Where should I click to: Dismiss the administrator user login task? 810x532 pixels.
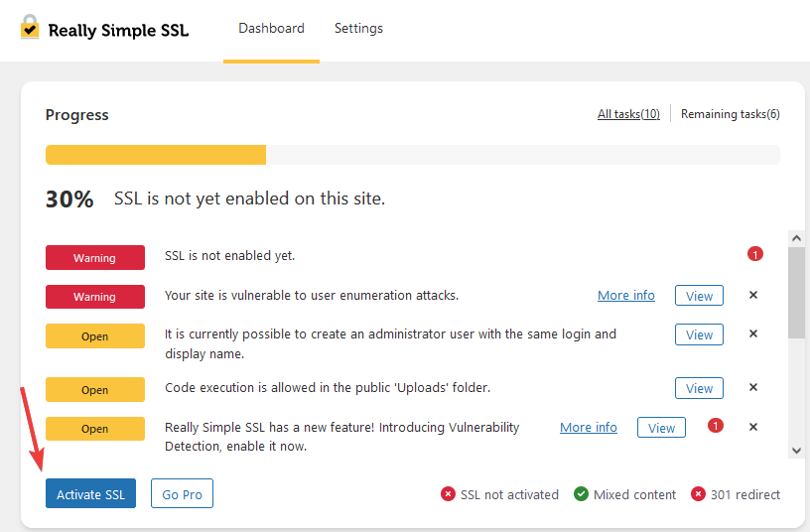[753, 333]
